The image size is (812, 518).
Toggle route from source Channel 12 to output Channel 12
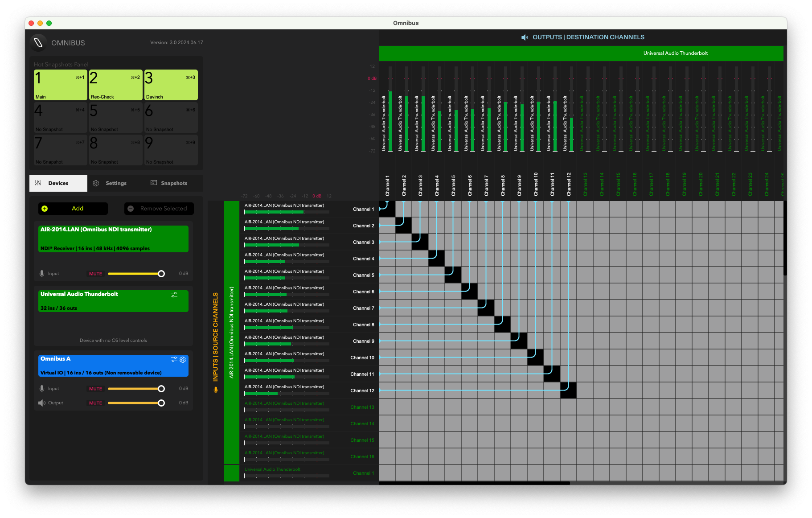(569, 391)
